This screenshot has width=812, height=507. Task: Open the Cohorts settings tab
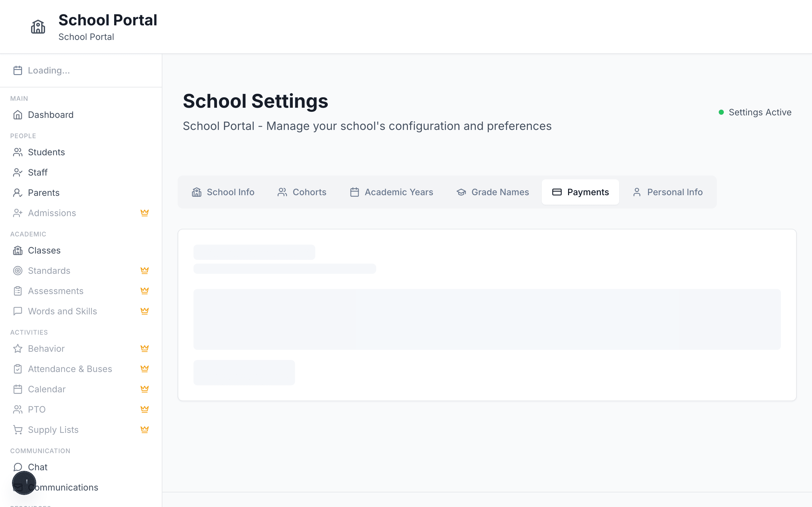click(x=302, y=192)
